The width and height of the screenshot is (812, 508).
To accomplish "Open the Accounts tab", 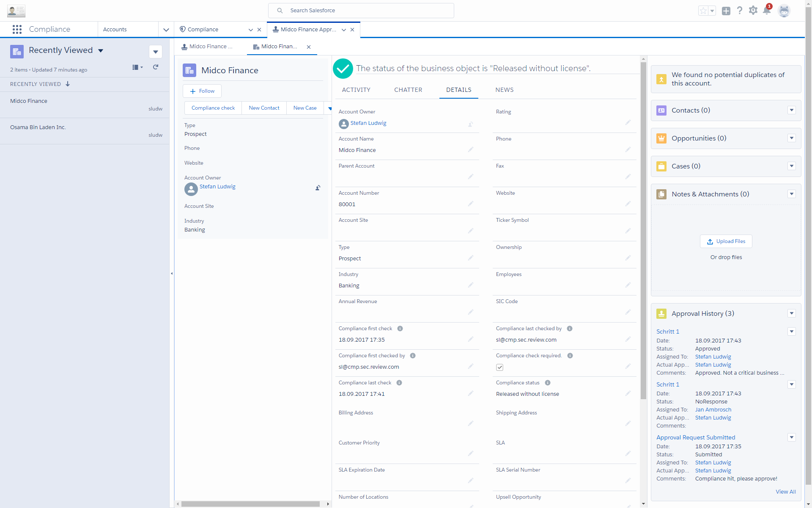I will [x=115, y=29].
